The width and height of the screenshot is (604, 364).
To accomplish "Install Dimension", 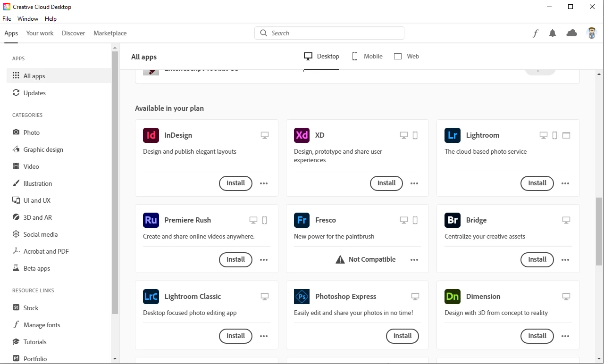I will [x=537, y=336].
